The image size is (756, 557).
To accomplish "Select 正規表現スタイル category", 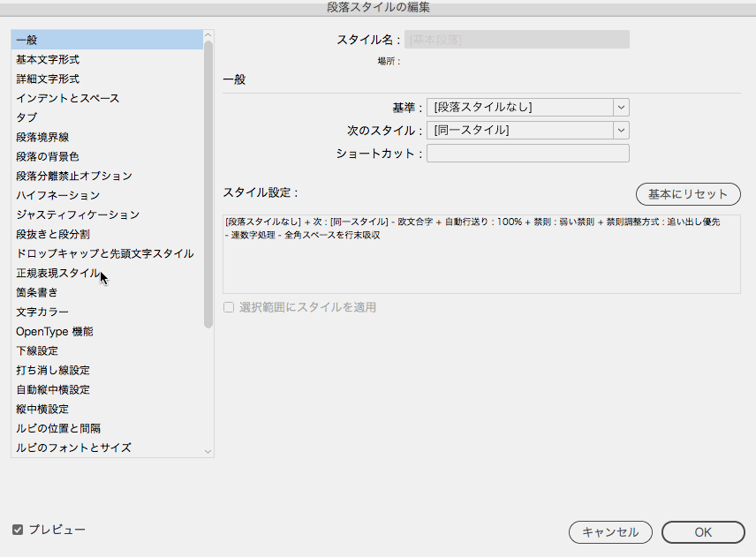I will [107, 273].
